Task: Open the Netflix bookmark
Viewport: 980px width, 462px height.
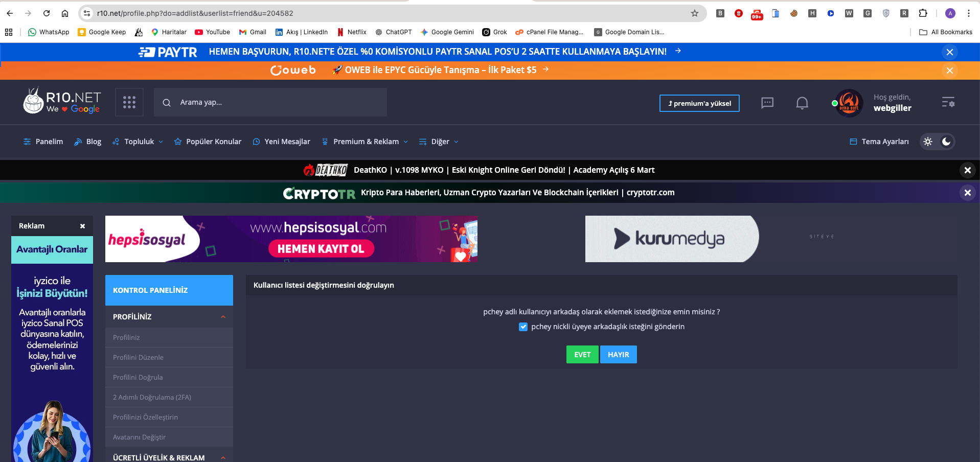Action: point(352,32)
